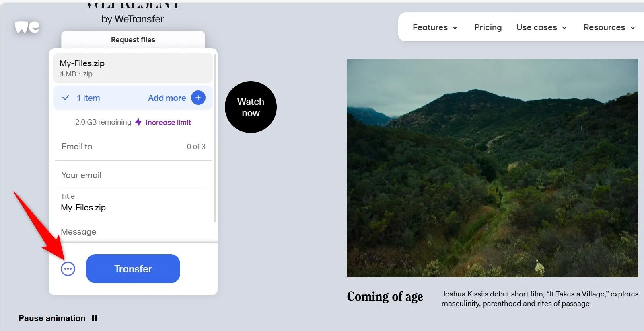Click the checkmark beside 1 item
Screen dimensions: 644x331
(66, 98)
